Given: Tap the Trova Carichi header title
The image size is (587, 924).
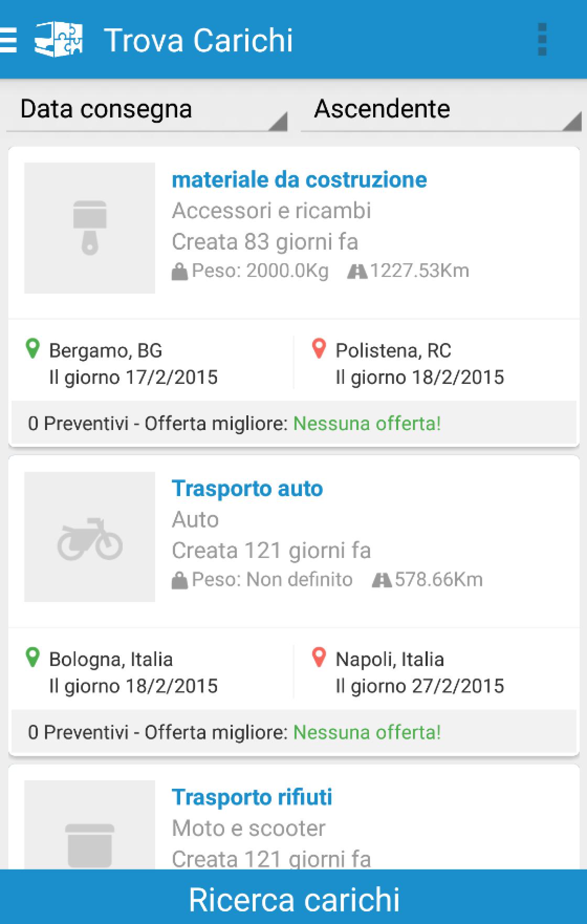Looking at the screenshot, I should 198,40.
